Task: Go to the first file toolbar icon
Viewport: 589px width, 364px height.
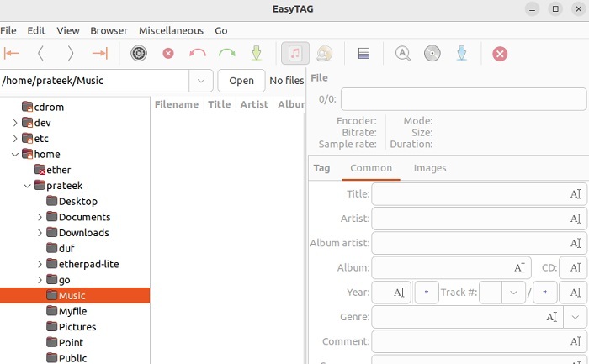Action: click(12, 53)
